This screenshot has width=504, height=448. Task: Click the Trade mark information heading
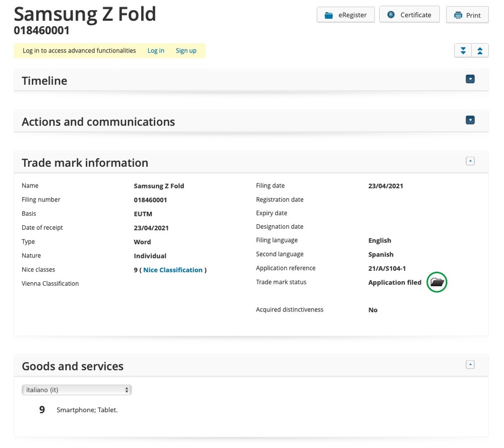click(85, 163)
